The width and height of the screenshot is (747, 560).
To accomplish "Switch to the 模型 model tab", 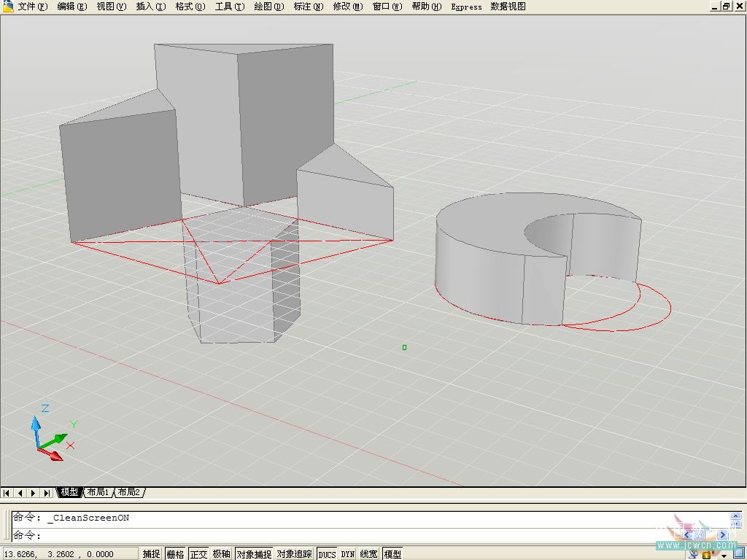I will pyautogui.click(x=69, y=492).
